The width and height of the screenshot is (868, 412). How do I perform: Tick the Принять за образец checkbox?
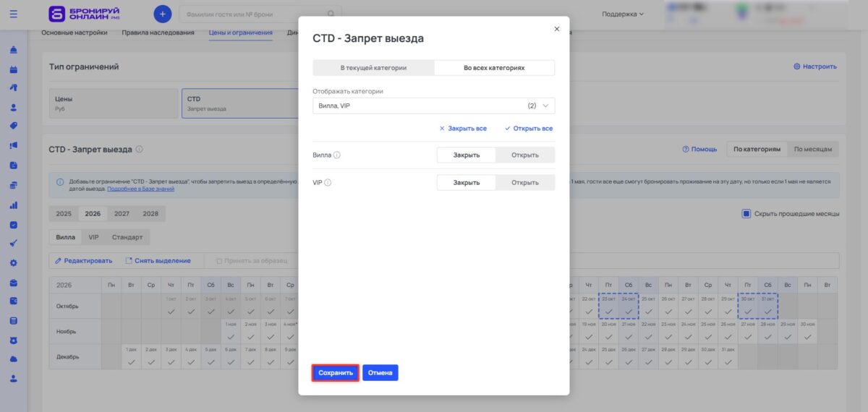click(x=219, y=261)
